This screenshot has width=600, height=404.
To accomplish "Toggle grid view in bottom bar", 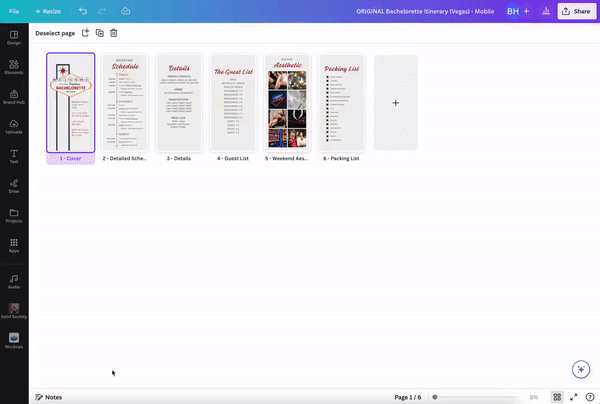I will pyautogui.click(x=557, y=397).
